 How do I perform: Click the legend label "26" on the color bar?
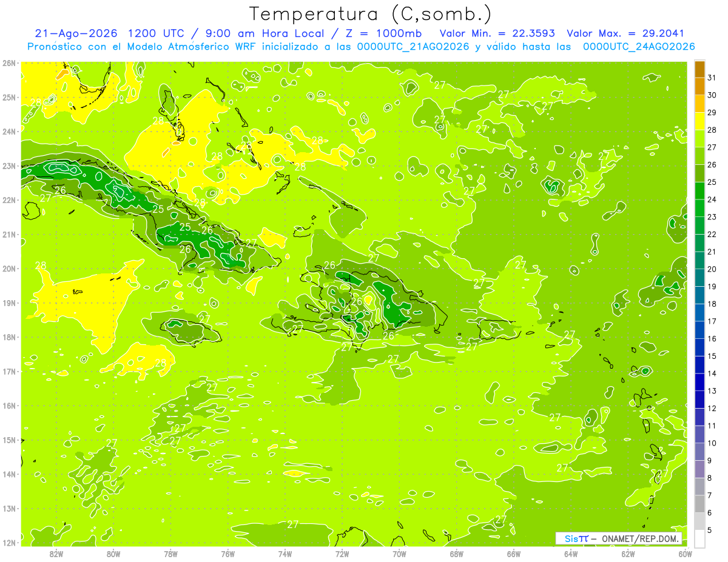(x=712, y=165)
